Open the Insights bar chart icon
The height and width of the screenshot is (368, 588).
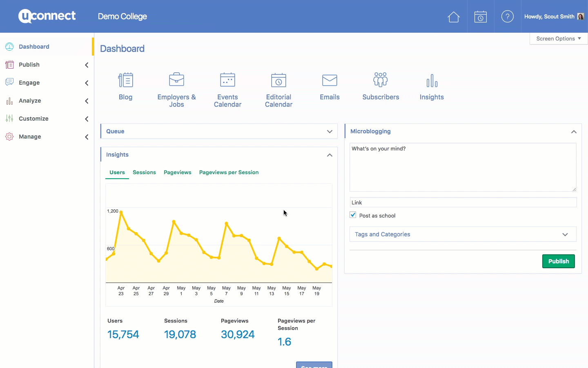(x=432, y=81)
